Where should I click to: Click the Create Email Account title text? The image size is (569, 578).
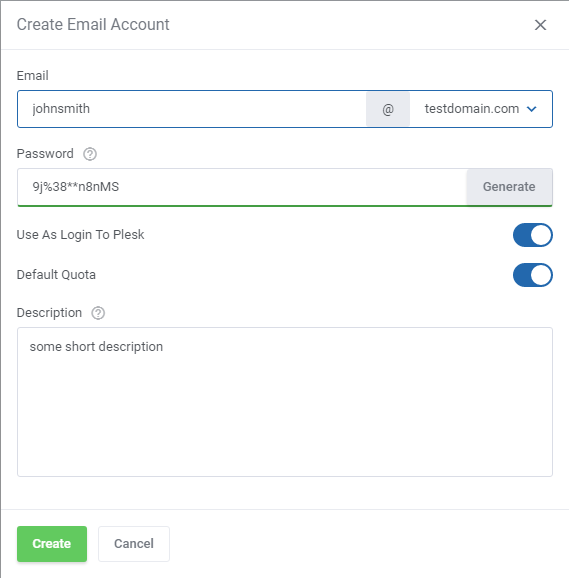(x=93, y=25)
